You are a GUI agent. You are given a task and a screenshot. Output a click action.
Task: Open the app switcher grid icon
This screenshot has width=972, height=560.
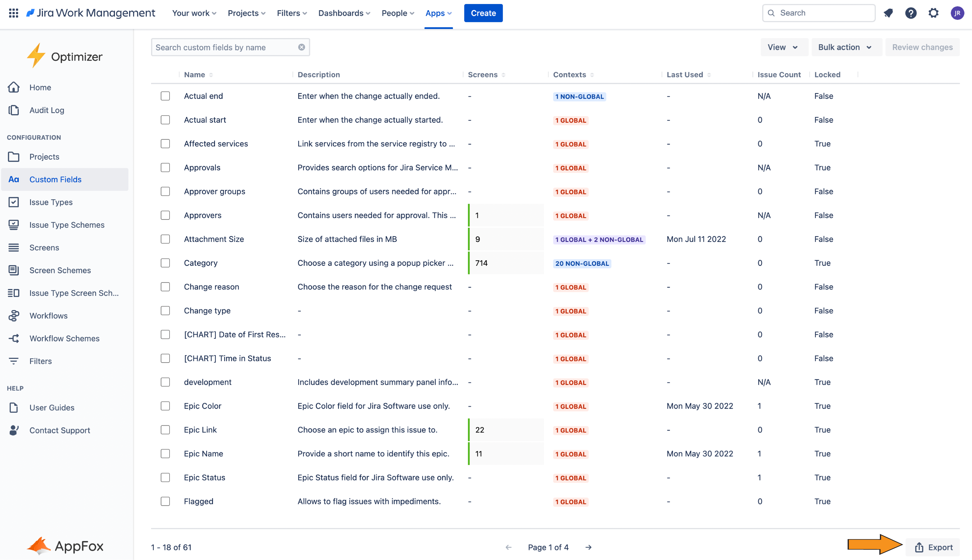(x=13, y=13)
